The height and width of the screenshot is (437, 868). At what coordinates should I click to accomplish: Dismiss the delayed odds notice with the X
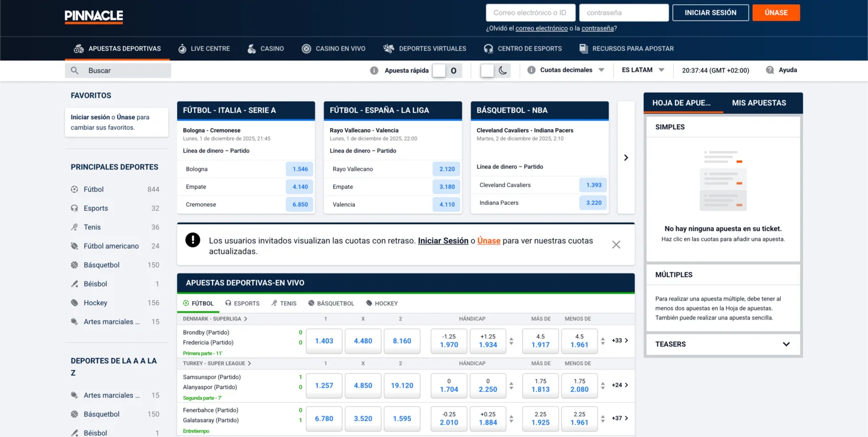pyautogui.click(x=616, y=244)
